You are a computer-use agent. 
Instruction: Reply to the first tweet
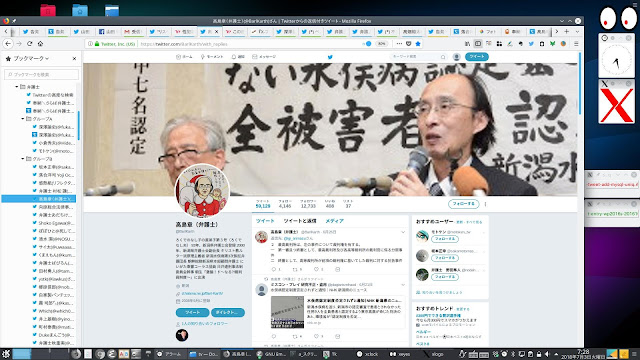274,269
